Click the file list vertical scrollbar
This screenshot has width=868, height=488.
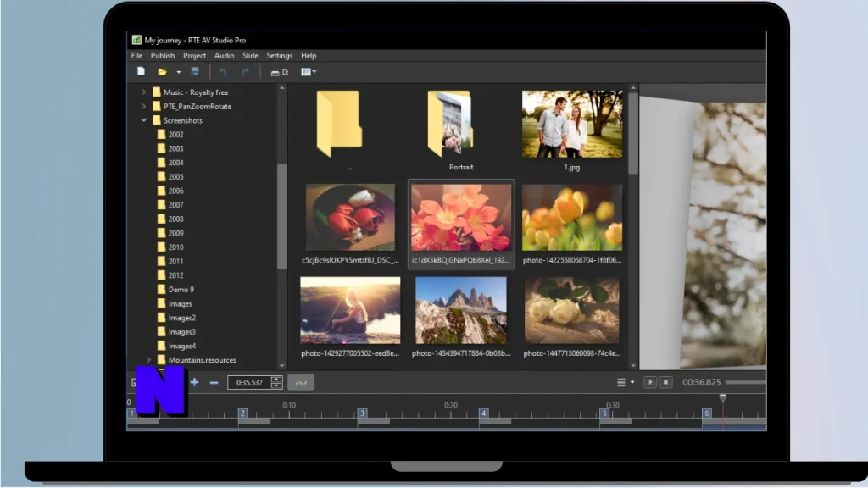(633, 133)
